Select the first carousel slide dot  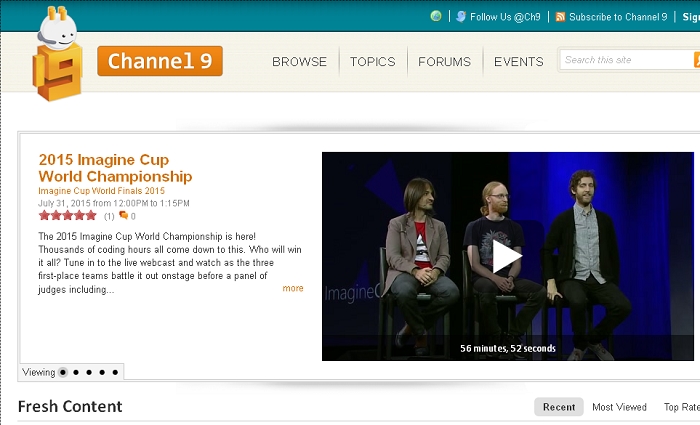(63, 372)
